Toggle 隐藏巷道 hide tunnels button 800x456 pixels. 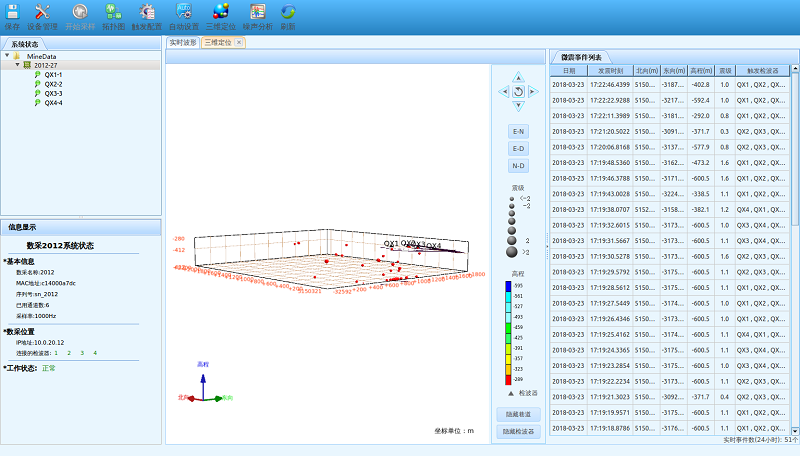click(518, 414)
